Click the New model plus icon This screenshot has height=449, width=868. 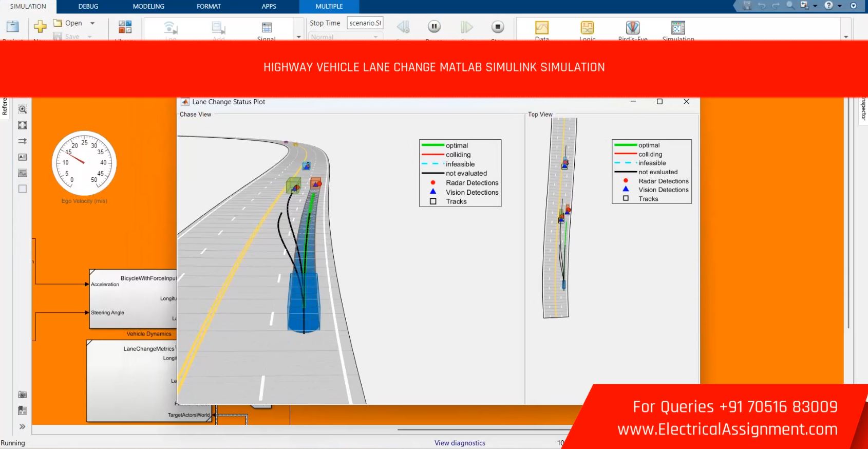pos(40,26)
